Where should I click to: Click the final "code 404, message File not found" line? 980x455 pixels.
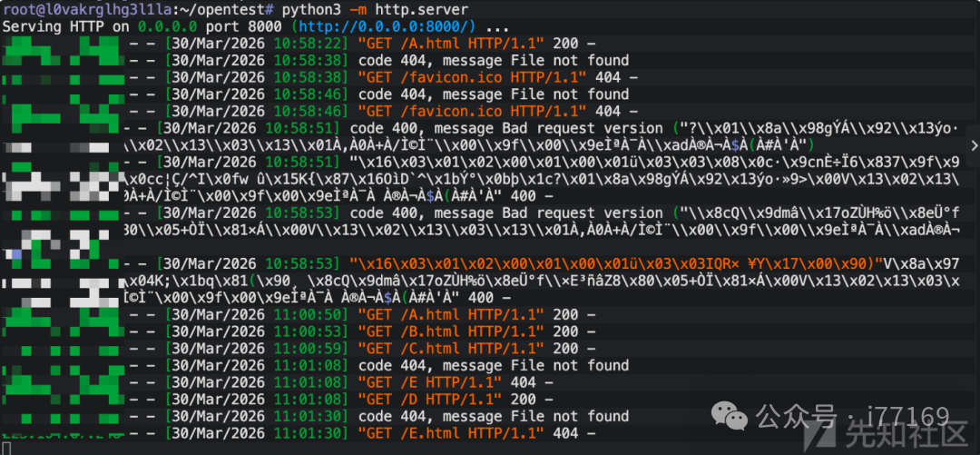tap(494, 417)
